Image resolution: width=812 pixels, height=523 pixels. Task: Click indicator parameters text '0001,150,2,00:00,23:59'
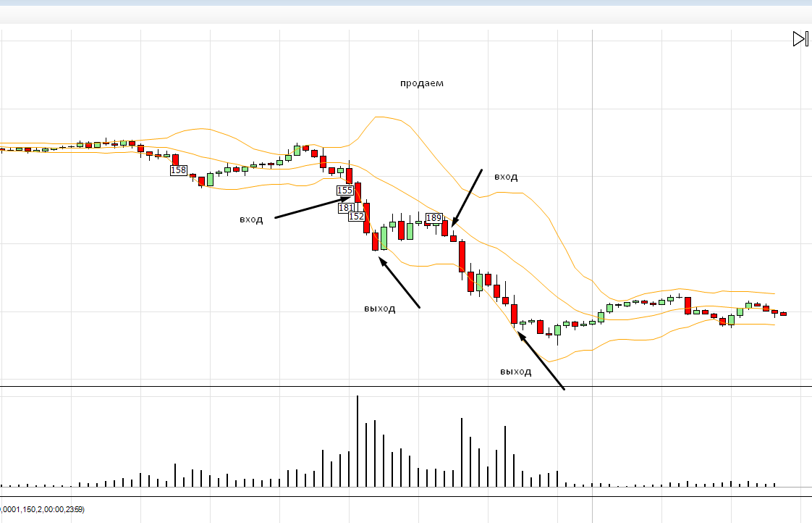[42, 509]
